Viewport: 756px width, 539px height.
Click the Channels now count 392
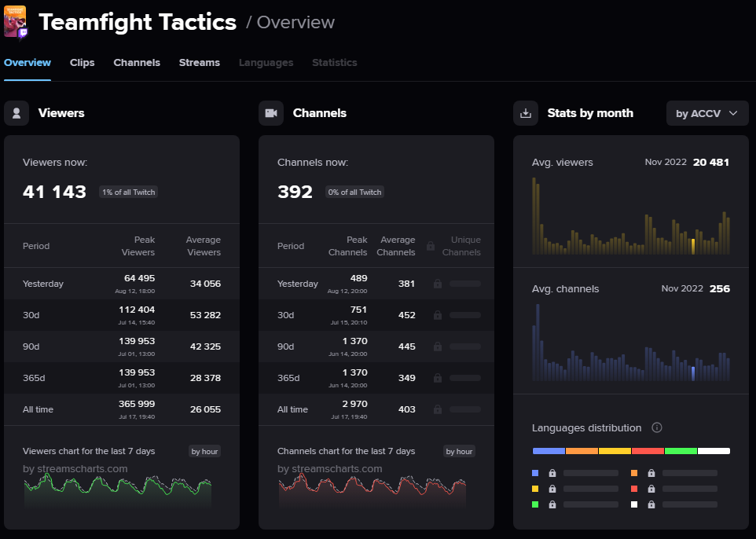tap(295, 192)
